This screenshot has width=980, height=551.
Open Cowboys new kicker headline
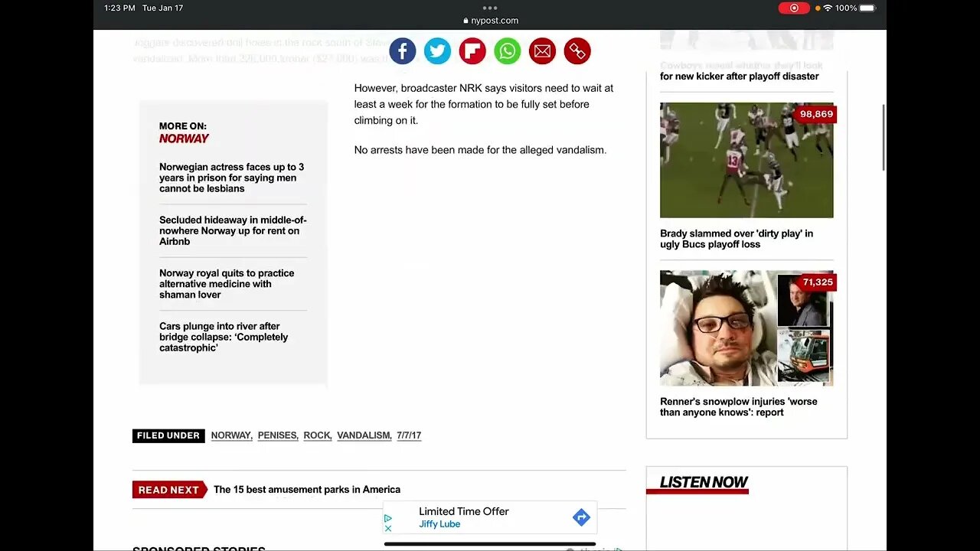[x=741, y=71]
